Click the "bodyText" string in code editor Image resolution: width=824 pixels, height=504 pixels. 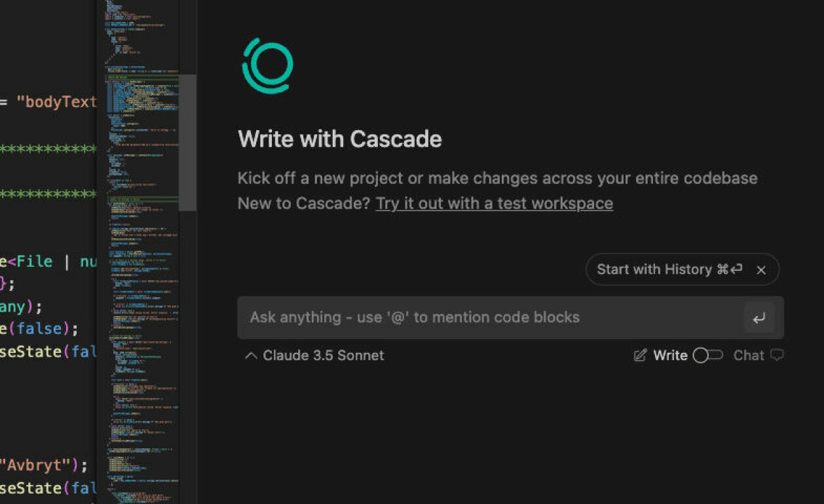point(57,102)
